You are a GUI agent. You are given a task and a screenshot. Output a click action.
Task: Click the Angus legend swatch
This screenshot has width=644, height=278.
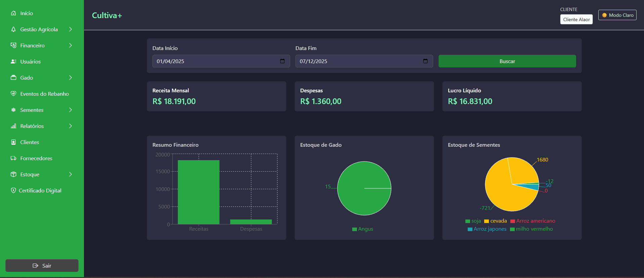354,229
